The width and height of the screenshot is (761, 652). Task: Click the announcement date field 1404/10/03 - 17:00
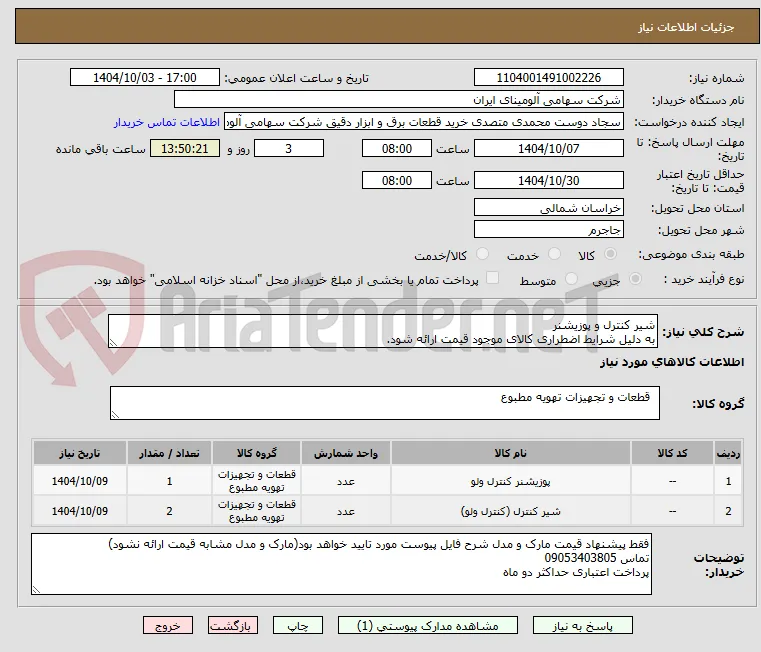click(x=145, y=78)
